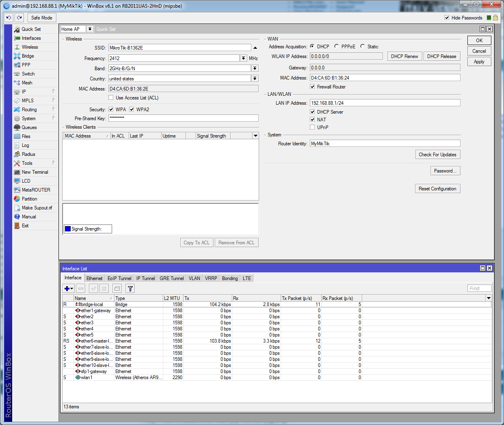Toggle the Hide Passwords checkbox
504x425 pixels.
(x=447, y=18)
